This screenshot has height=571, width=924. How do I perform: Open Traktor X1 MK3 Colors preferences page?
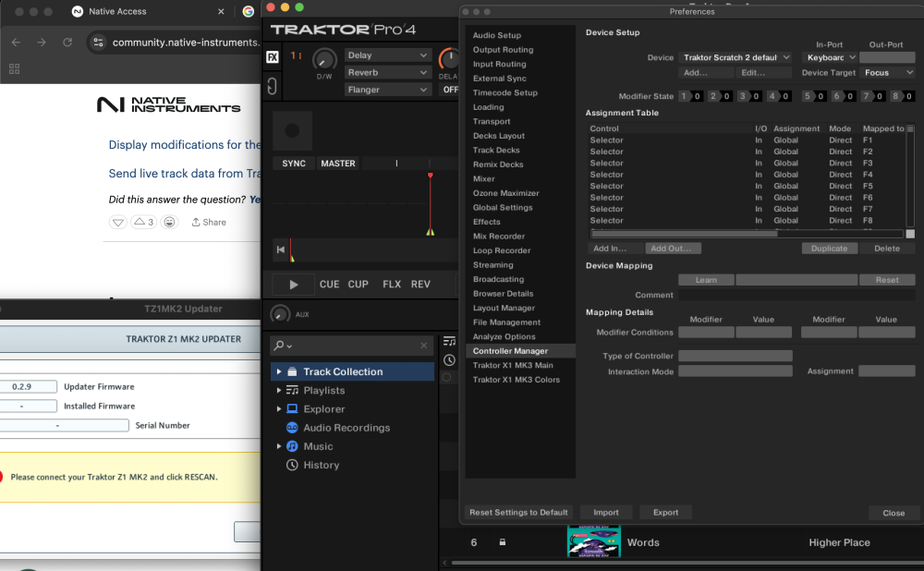(517, 380)
